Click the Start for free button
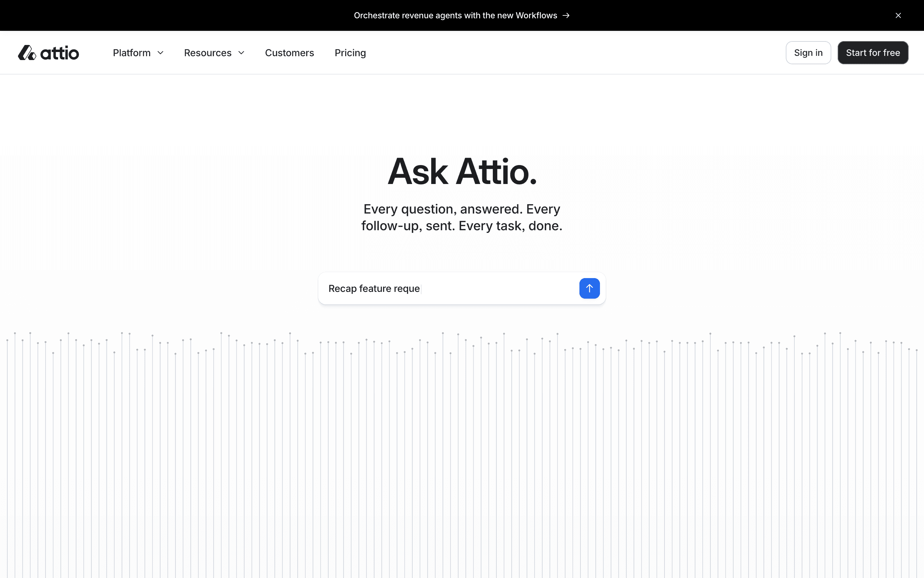 coord(873,53)
